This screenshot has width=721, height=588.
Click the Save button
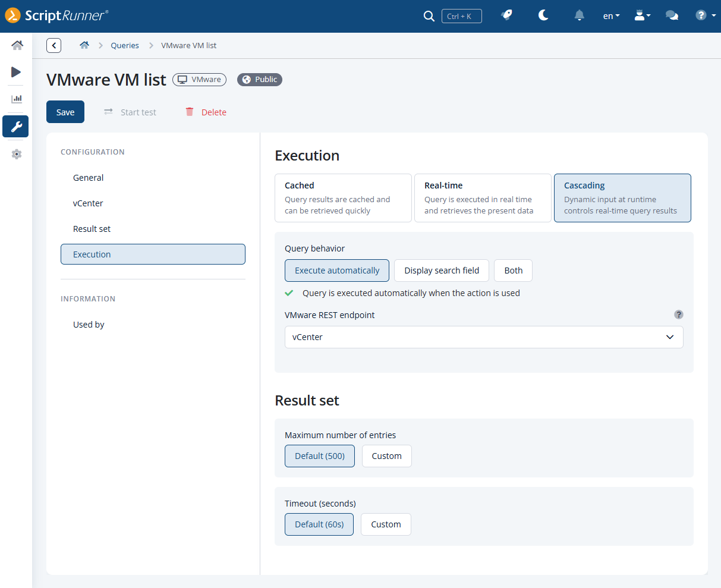65,112
